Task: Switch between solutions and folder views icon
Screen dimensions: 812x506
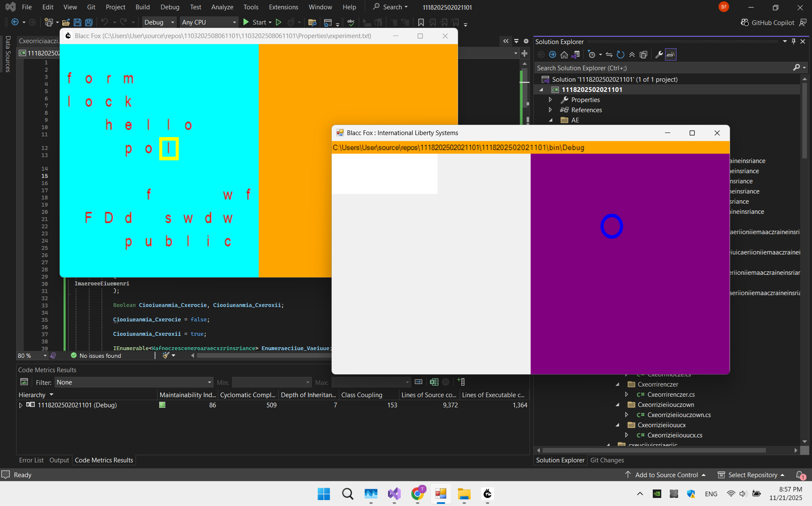Action: [x=575, y=54]
